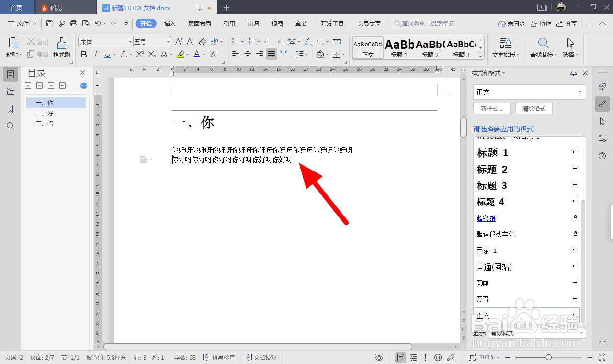Switch to reading layout book icon
The width and height of the screenshot is (613, 364).
[x=425, y=357]
